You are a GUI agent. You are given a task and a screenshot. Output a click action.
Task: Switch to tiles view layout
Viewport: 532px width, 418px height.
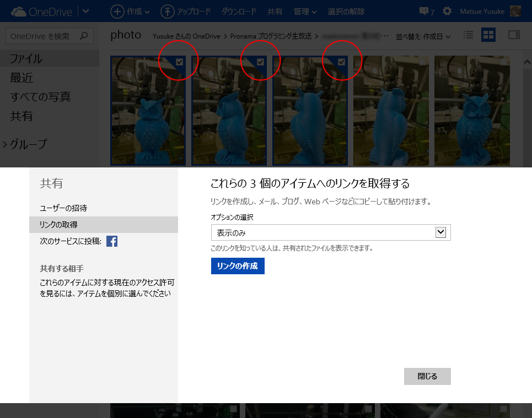[x=488, y=35]
